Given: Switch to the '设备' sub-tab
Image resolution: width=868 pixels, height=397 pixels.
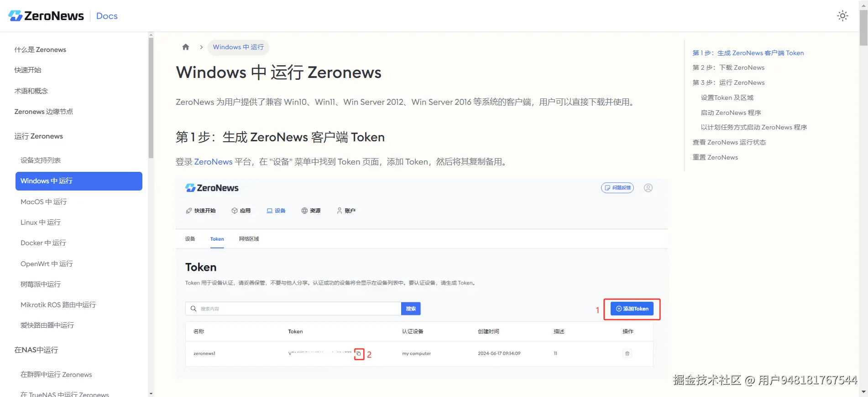Looking at the screenshot, I should (x=190, y=239).
